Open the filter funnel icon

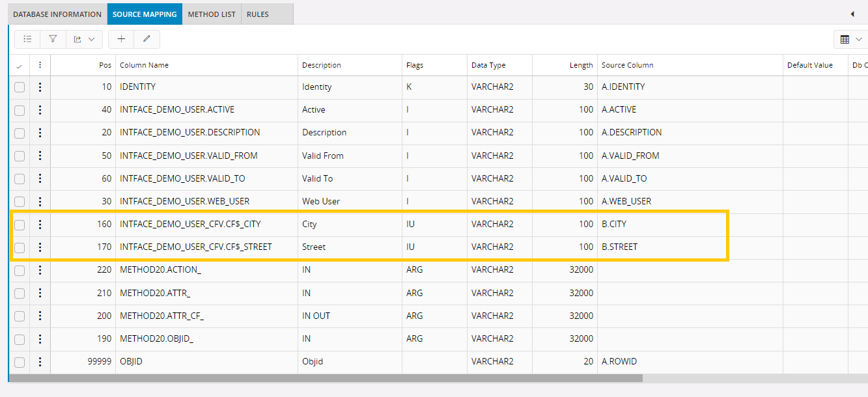[53, 39]
